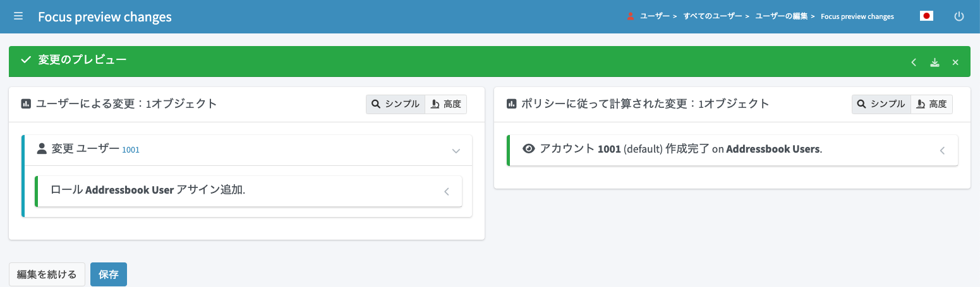980x287 pixels.
Task: Click ユーザーによる変更：1オブジェクト heading
Action: [x=126, y=104]
